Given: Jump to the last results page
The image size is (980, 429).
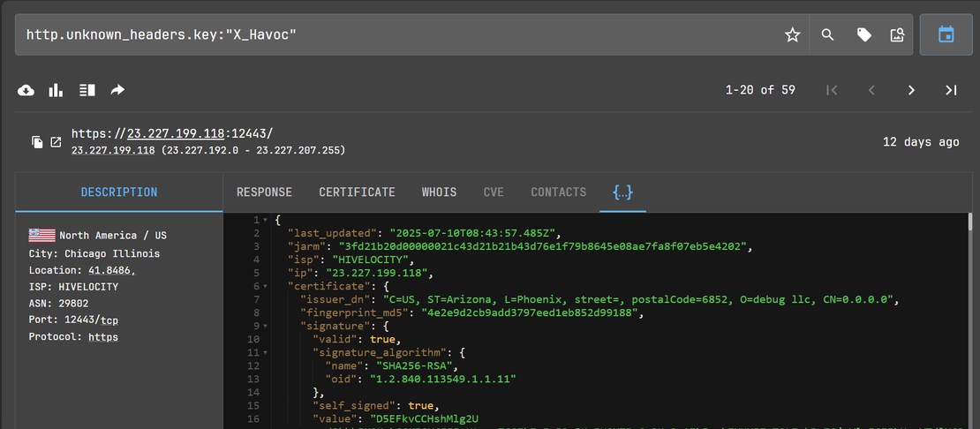Looking at the screenshot, I should point(951,90).
